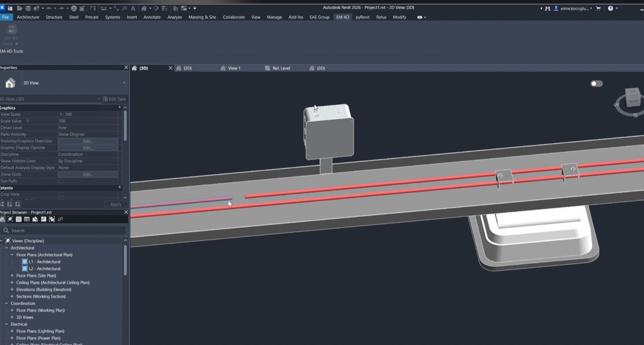Image resolution: width=644 pixels, height=345 pixels.
Task: Click the Redo arrow icon
Action: point(62,8)
